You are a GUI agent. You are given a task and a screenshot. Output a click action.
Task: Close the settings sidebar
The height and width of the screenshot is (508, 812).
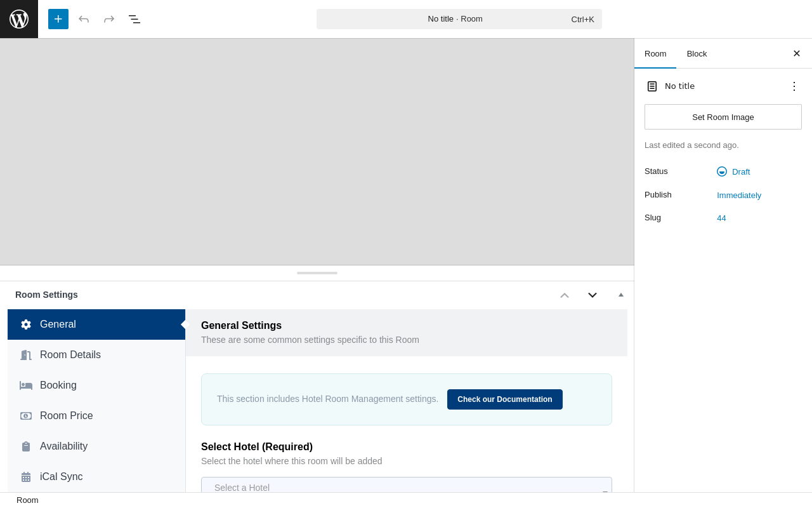point(797,53)
